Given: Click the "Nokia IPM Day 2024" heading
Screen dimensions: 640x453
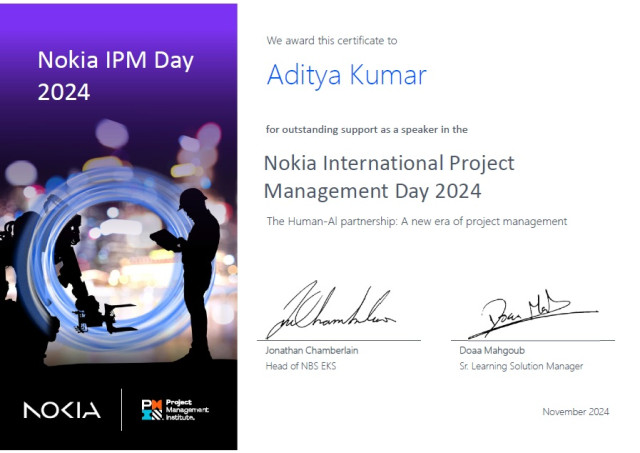Looking at the screenshot, I should (116, 76).
